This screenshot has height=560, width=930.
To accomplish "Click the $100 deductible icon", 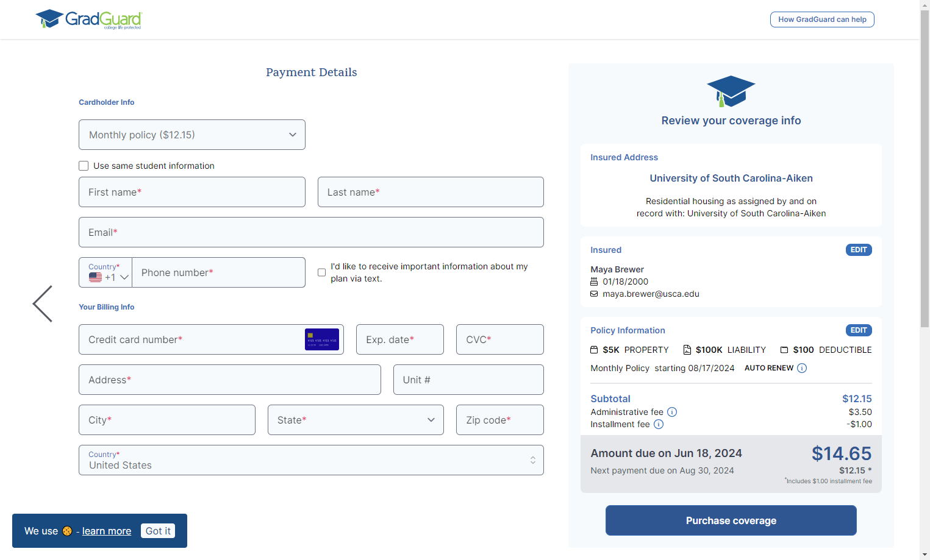I will click(x=784, y=350).
